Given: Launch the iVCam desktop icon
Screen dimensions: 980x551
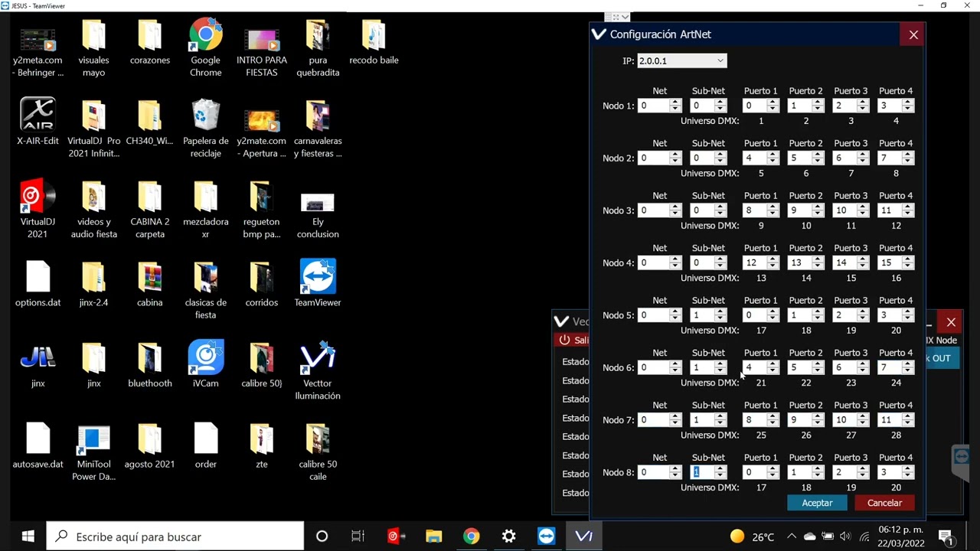Looking at the screenshot, I should coord(206,364).
